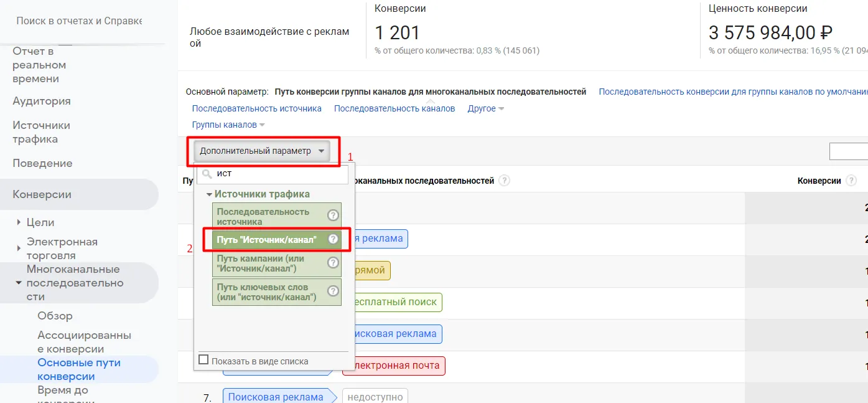
Task: Open help icon for 'Путь ключевых слов' option
Action: 334,291
